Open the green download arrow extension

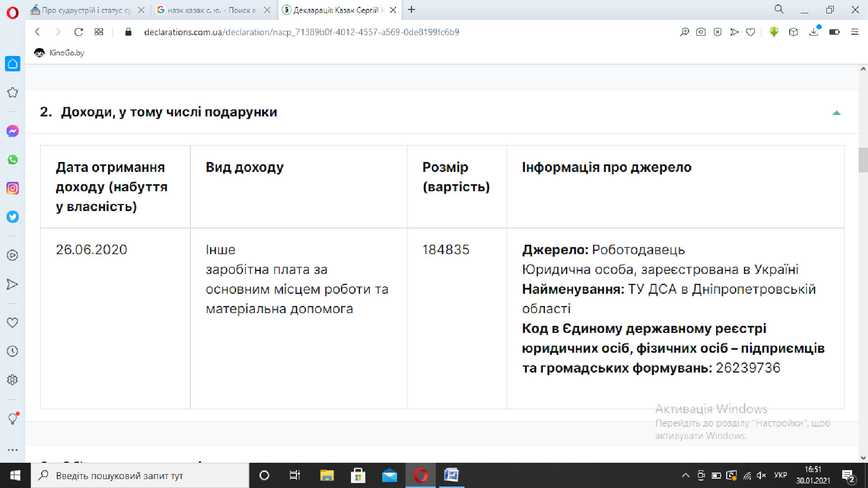click(x=774, y=32)
